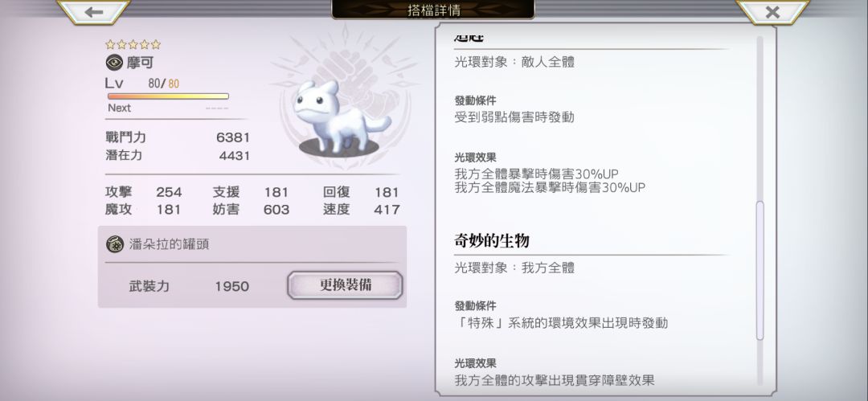This screenshot has height=401, width=868.
Task: Close the partner details screen
Action: (x=772, y=12)
